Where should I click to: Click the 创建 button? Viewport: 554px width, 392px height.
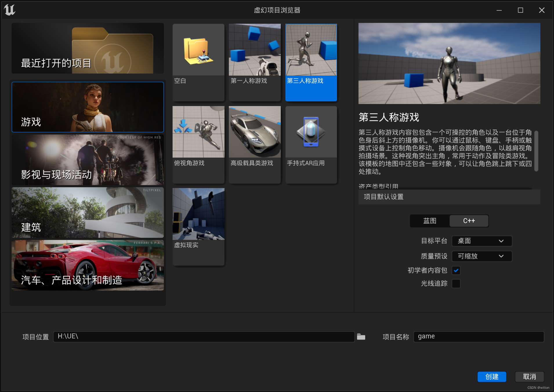[491, 377]
